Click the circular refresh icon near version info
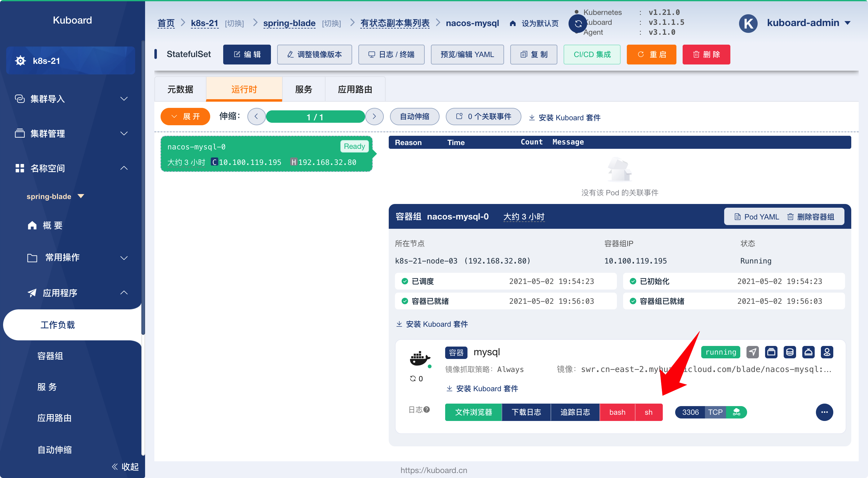The height and width of the screenshot is (478, 868). click(578, 24)
